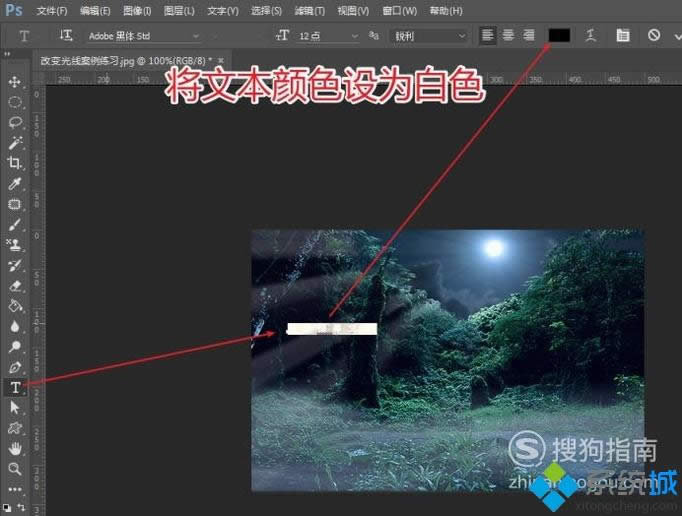Select the Zoom tool
This screenshot has width=682, height=516.
pyautogui.click(x=15, y=469)
